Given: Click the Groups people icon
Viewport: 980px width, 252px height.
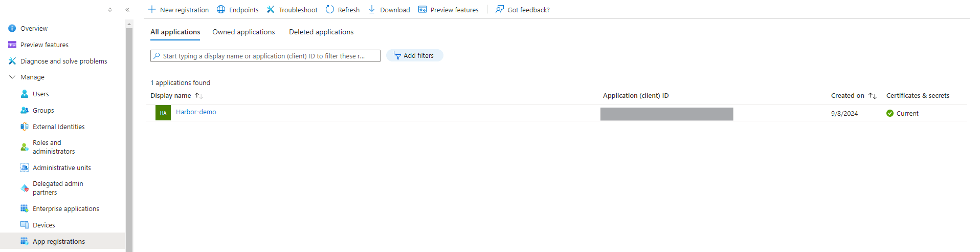Looking at the screenshot, I should [x=25, y=110].
